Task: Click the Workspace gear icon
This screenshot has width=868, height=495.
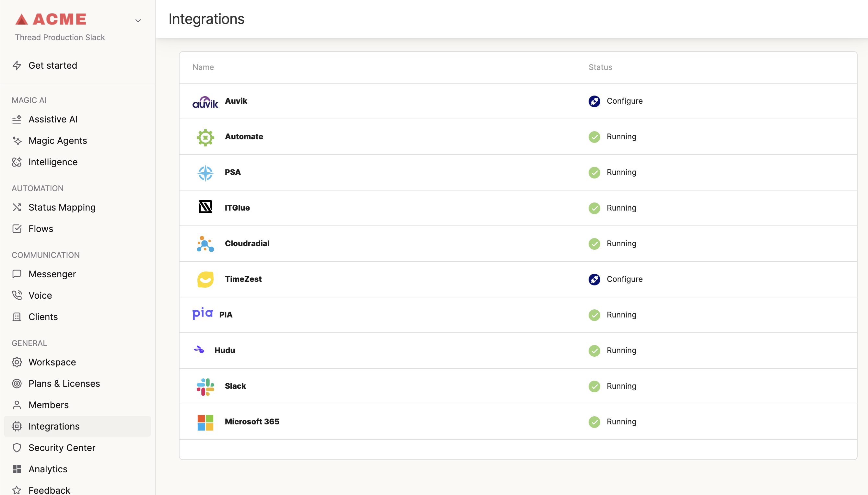Action: [17, 362]
